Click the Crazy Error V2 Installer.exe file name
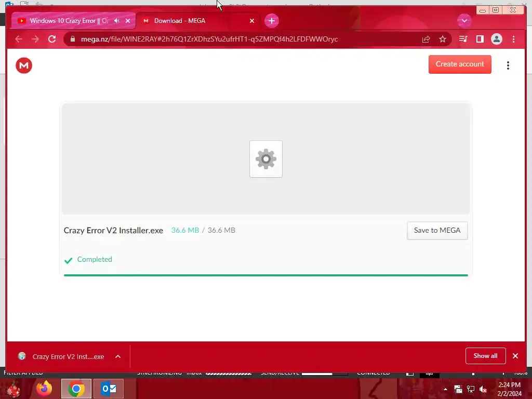Screen dimensions: 532x399 113,230
